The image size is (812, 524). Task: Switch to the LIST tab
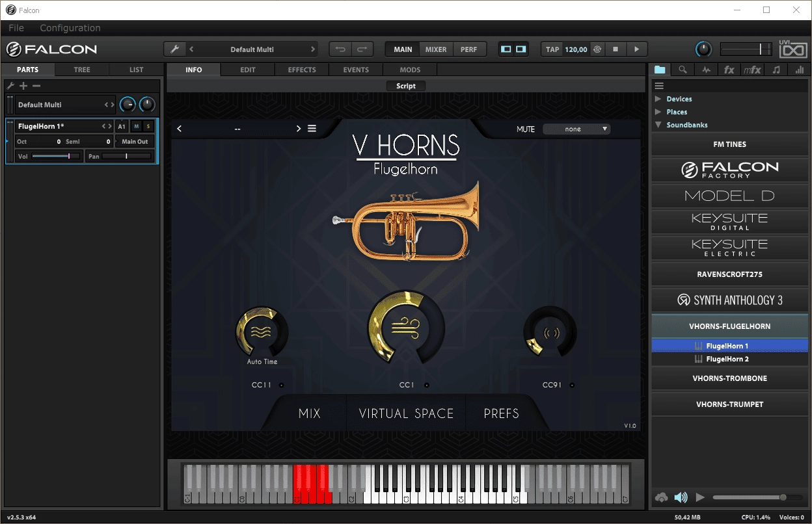point(136,70)
